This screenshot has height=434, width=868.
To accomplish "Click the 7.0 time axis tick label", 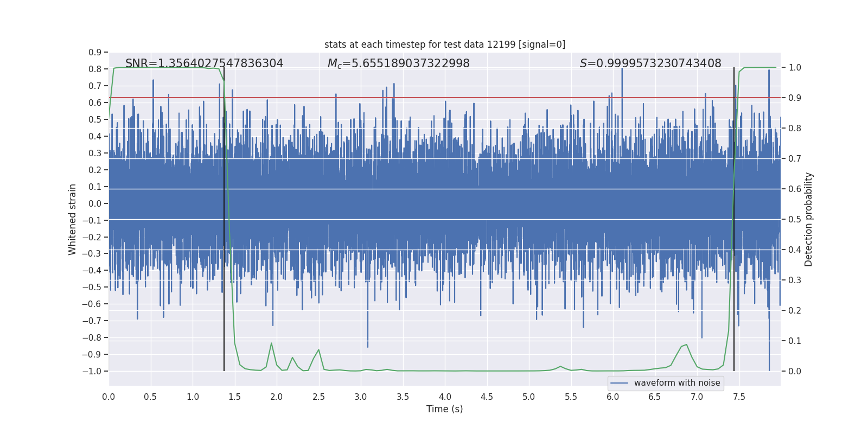I will click(x=697, y=397).
